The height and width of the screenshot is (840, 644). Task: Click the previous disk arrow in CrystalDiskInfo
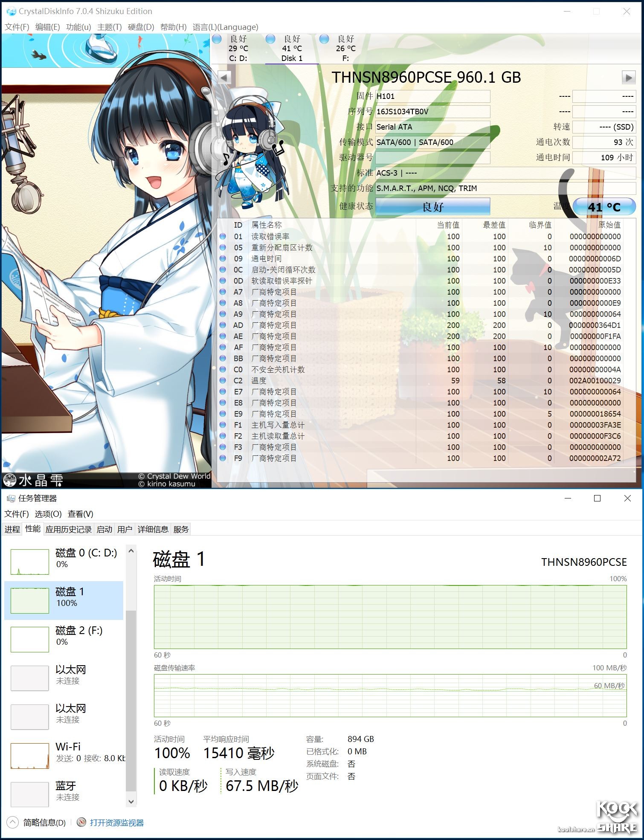224,77
